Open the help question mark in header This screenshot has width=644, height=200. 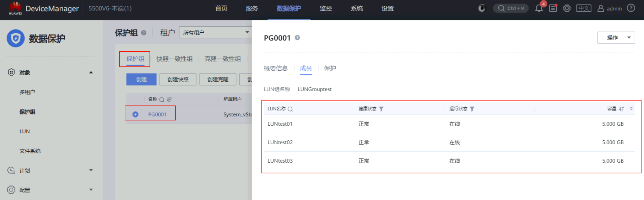pos(631,8)
